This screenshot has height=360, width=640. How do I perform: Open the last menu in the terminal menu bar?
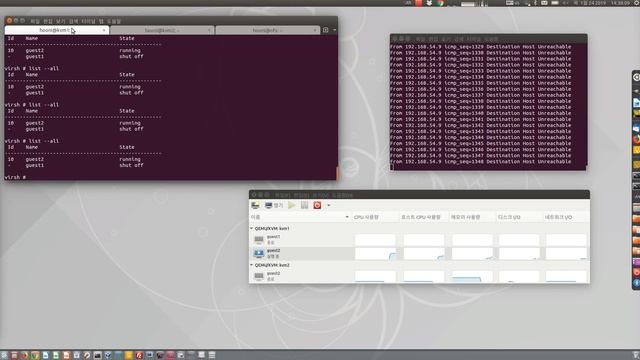click(114, 21)
